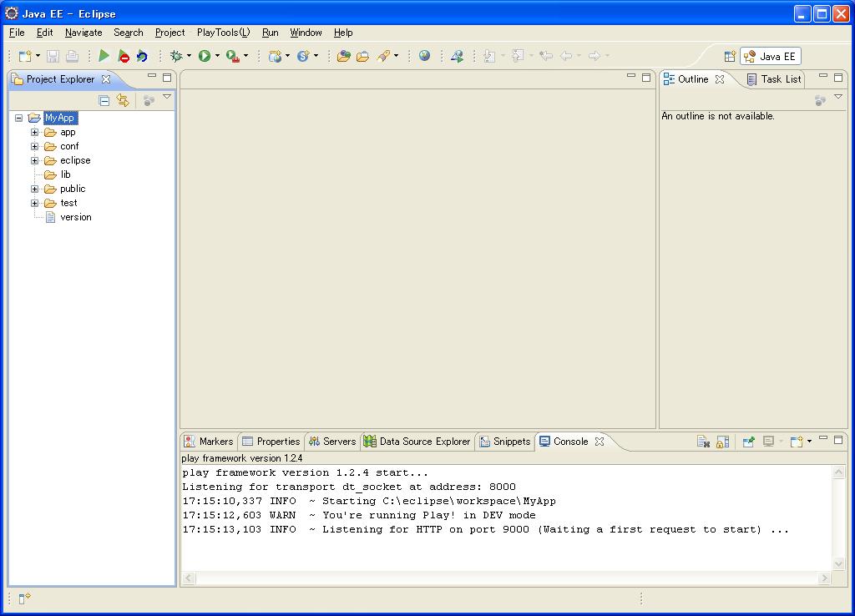Select the version file in the tree
Image resolution: width=855 pixels, height=616 pixels.
tap(68, 217)
